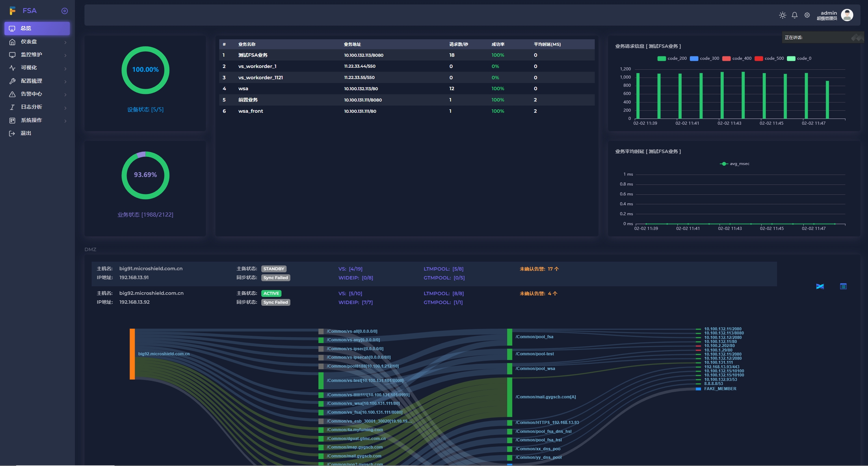Screen dimensions: 868x466
Task: Click the pulse icon beside 可视化
Action: tap(12, 68)
